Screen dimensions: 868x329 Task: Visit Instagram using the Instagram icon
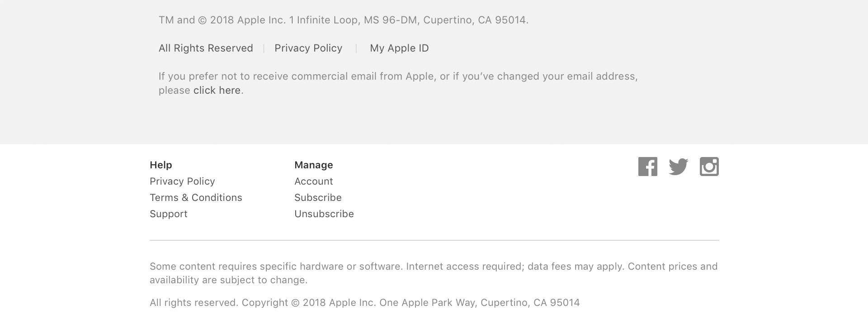pyautogui.click(x=709, y=167)
